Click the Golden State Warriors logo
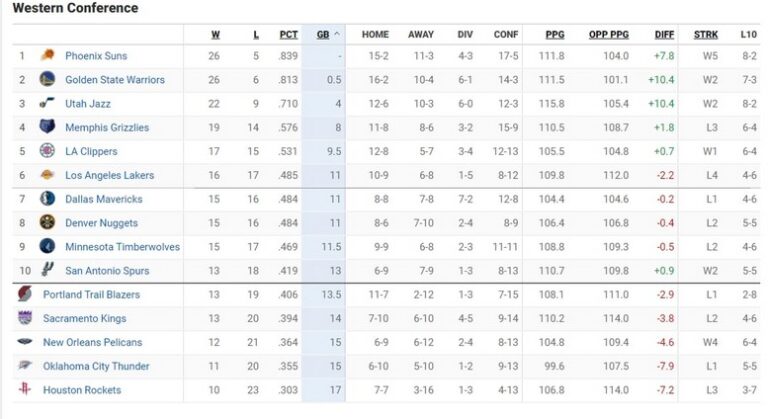Image resolution: width=768 pixels, height=419 pixels. [47, 80]
